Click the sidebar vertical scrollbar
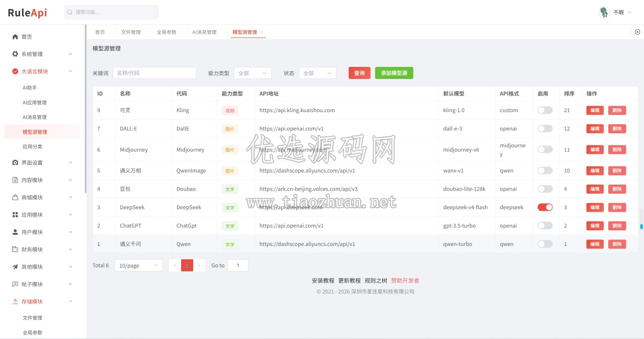644x339 pixels. 86,109
